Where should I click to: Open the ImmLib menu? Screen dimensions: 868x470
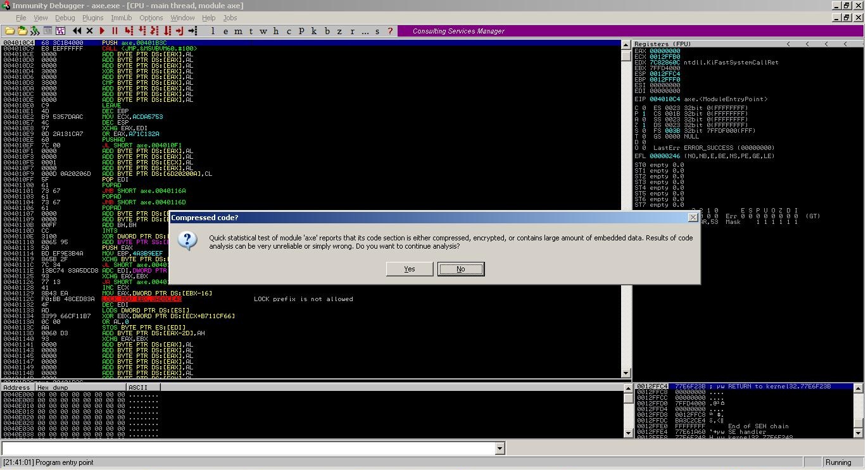click(x=121, y=18)
